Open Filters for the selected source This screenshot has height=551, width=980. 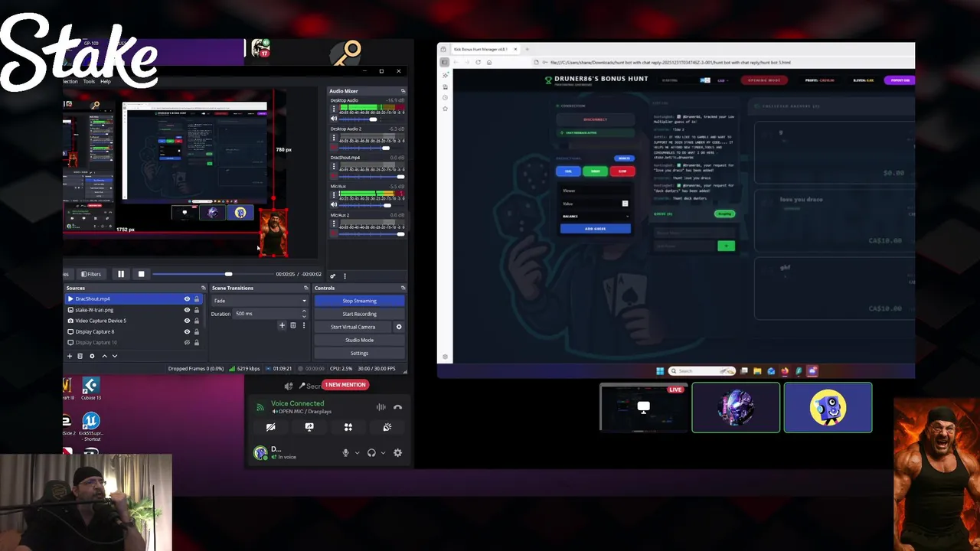coord(91,274)
